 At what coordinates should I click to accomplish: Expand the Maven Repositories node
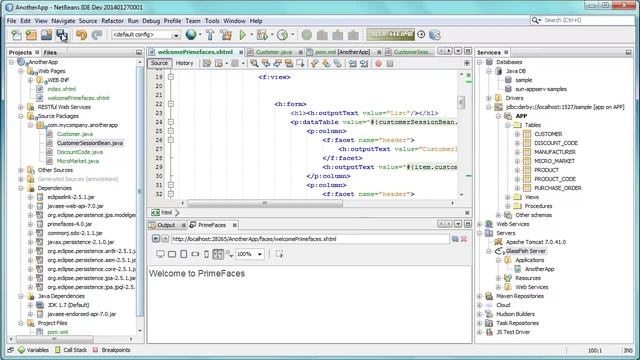[480, 296]
